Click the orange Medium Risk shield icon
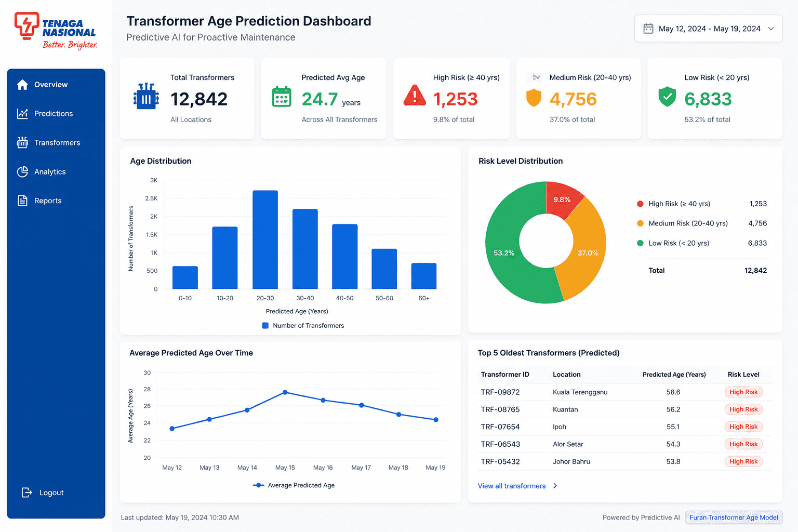This screenshot has height=532, width=798. (x=534, y=98)
